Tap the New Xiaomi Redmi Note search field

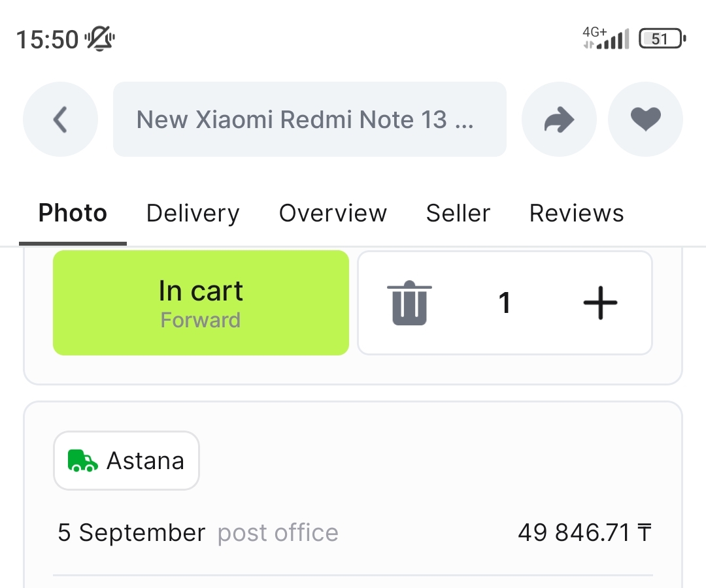[x=309, y=120]
